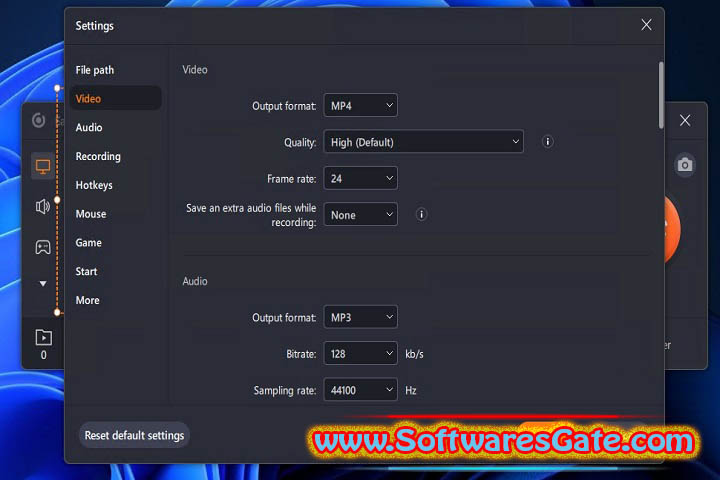Screen dimensions: 720x480
Task: Click Reset default settings button
Action: [134, 435]
